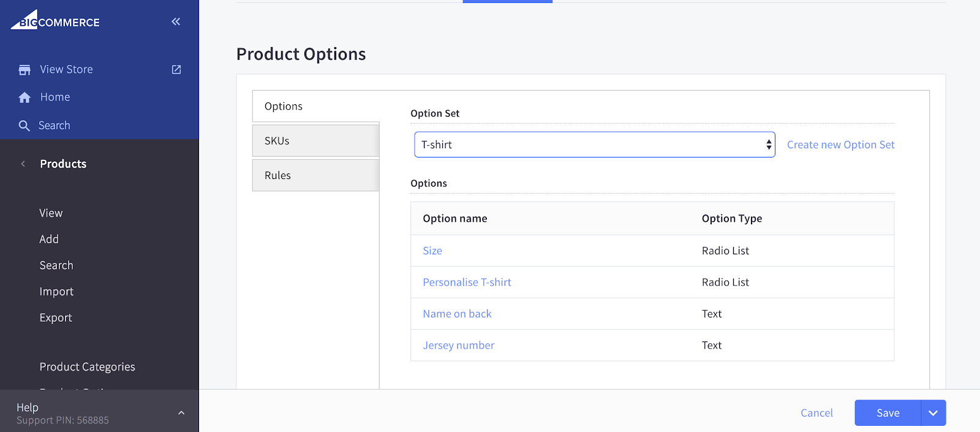Viewport: 980px width, 432px height.
Task: Open store via external link icon
Action: click(x=176, y=70)
